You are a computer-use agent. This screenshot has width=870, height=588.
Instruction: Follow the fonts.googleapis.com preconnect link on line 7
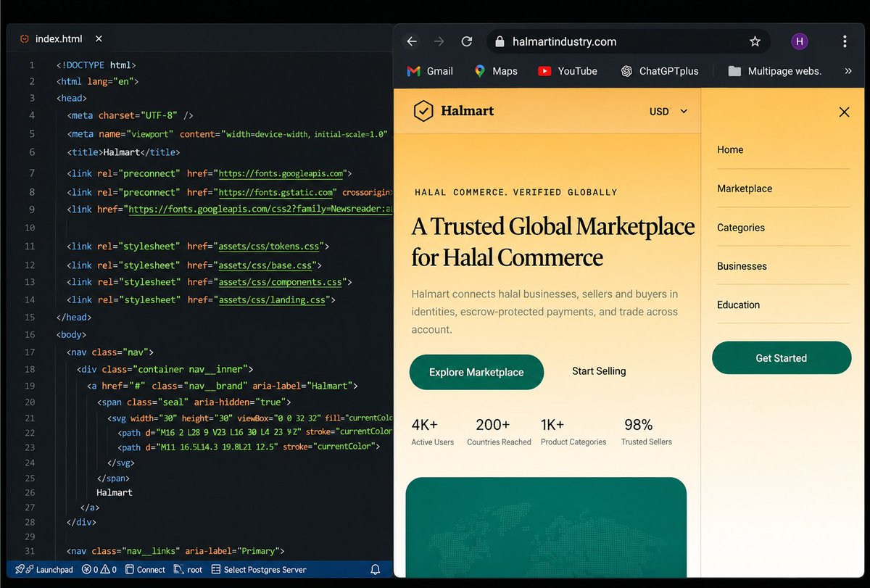click(x=282, y=174)
